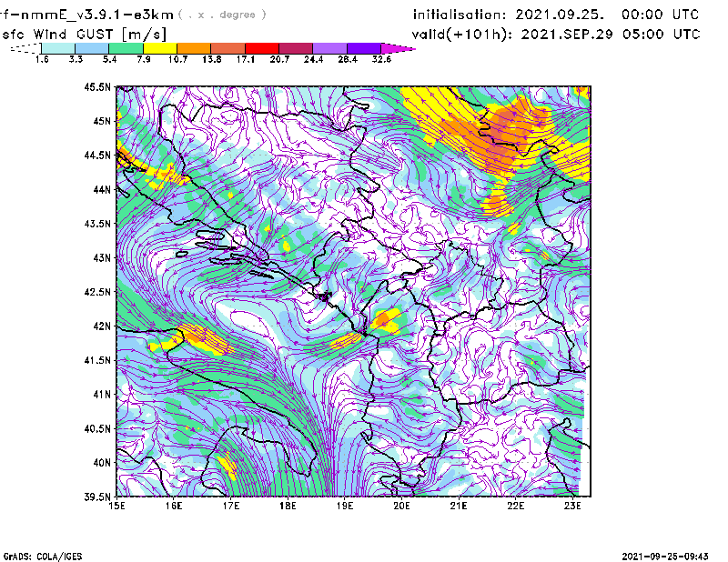
Task: Click the '2021-09-25-09:43' timestamp
Action: point(665,557)
